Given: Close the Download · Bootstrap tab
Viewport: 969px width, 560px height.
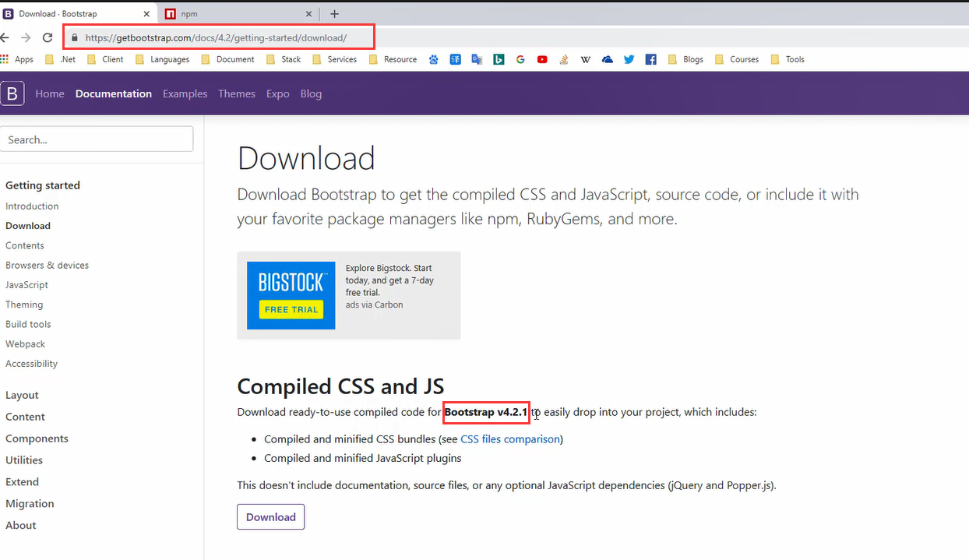Looking at the screenshot, I should [146, 14].
